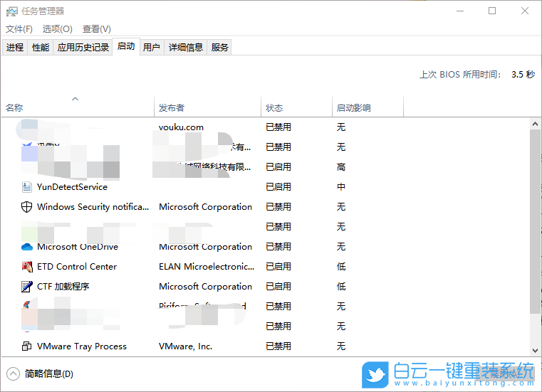
Task: Click the 简略信息(D) label
Action: [x=48, y=374]
